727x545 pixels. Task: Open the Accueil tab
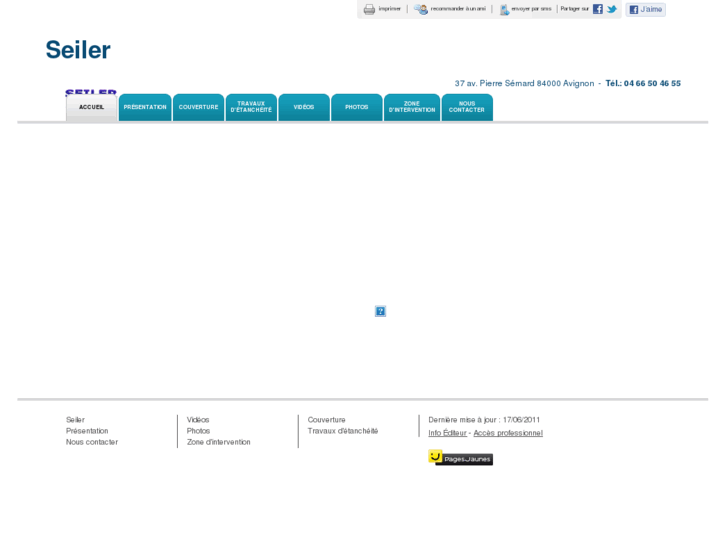[91, 108]
